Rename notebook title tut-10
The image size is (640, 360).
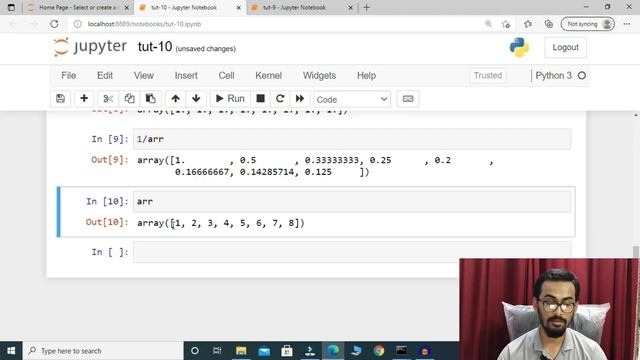155,47
